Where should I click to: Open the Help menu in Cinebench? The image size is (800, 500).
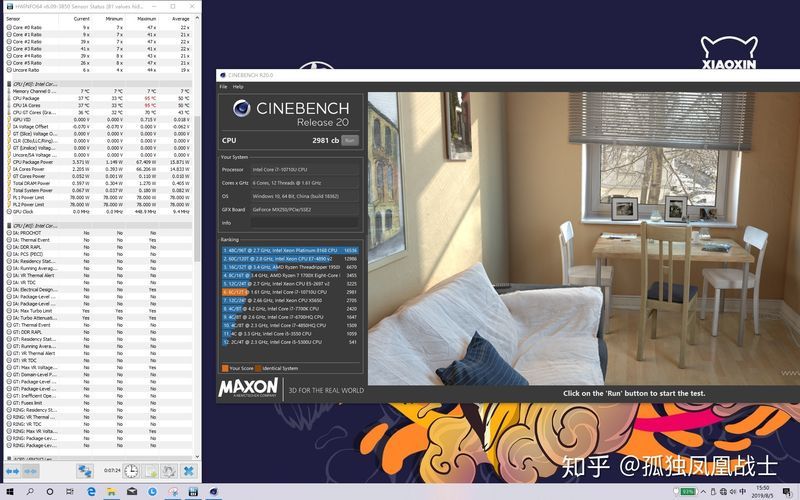(x=238, y=87)
